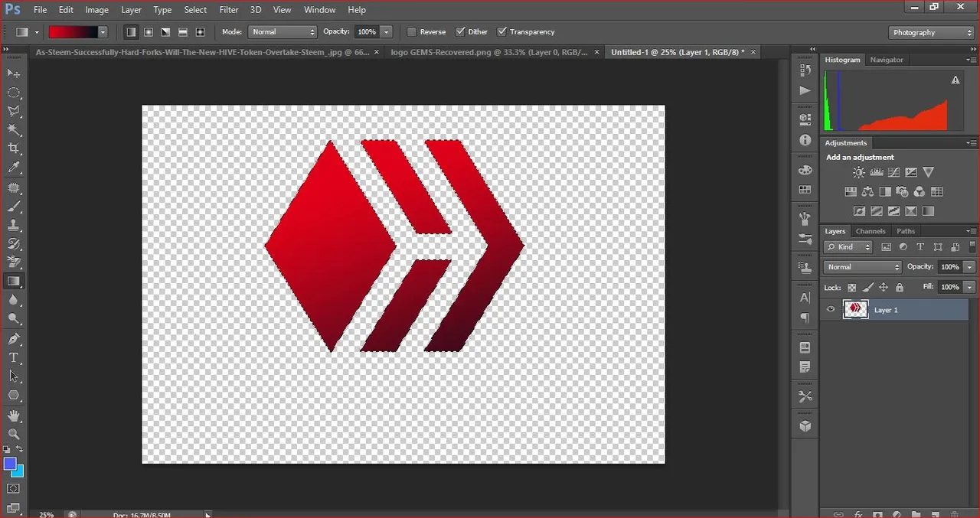Add a Color Balance adjustment

(x=867, y=191)
